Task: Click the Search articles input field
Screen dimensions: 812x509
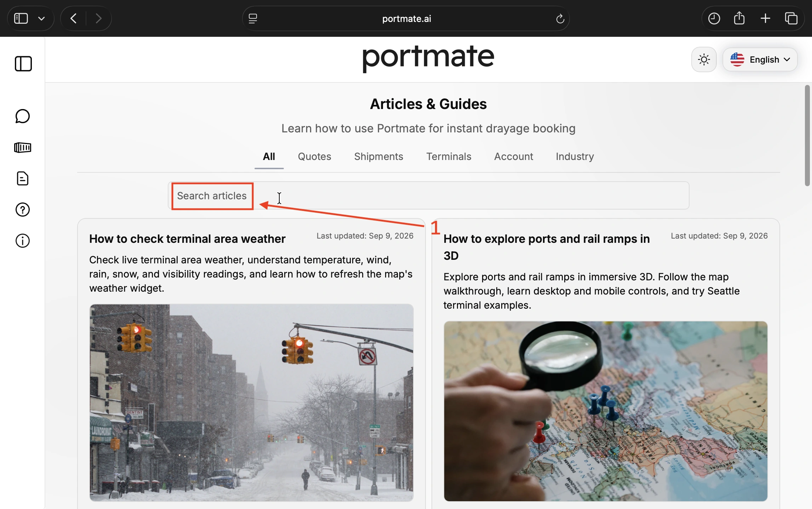Action: 429,195
